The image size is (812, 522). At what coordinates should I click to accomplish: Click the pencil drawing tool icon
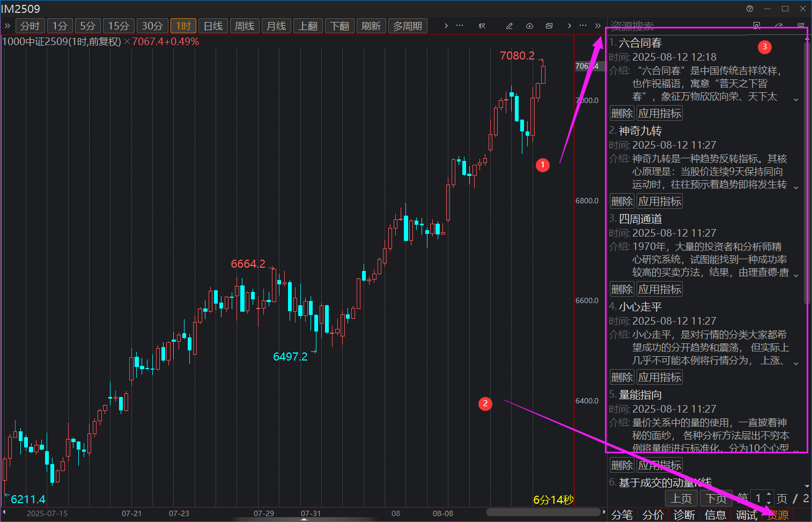[509, 26]
